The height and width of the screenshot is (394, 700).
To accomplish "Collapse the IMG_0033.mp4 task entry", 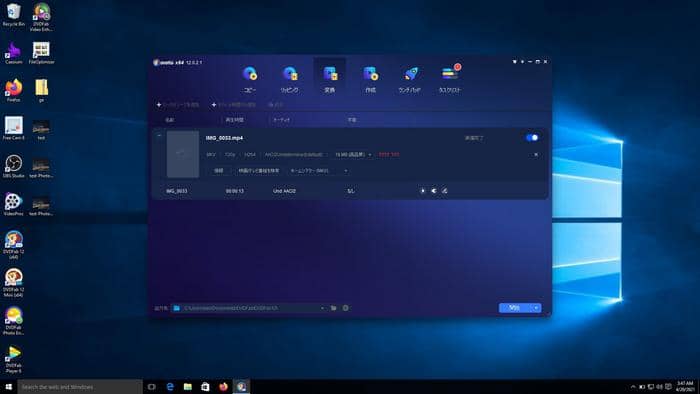I will [x=159, y=135].
